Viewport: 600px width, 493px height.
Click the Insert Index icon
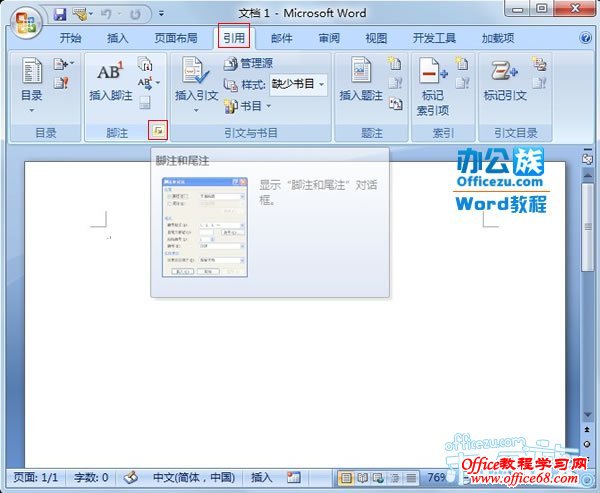coord(461,63)
